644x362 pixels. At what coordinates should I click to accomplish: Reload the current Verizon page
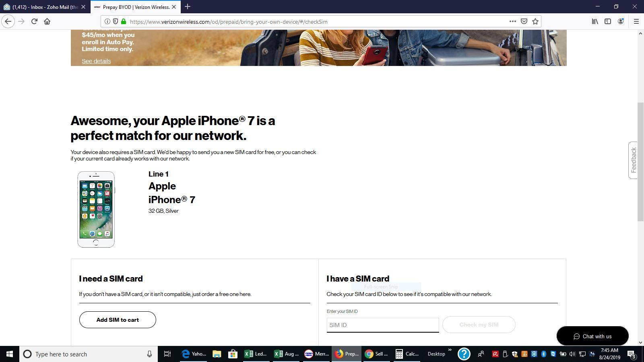click(34, 21)
